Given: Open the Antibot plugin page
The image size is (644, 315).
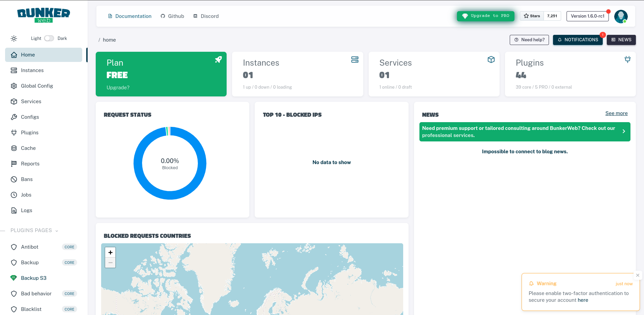Looking at the screenshot, I should tap(30, 247).
